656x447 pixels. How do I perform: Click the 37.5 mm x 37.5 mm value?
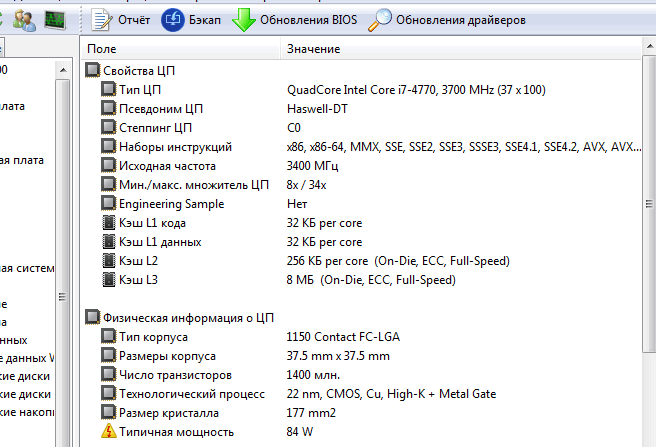tap(338, 356)
